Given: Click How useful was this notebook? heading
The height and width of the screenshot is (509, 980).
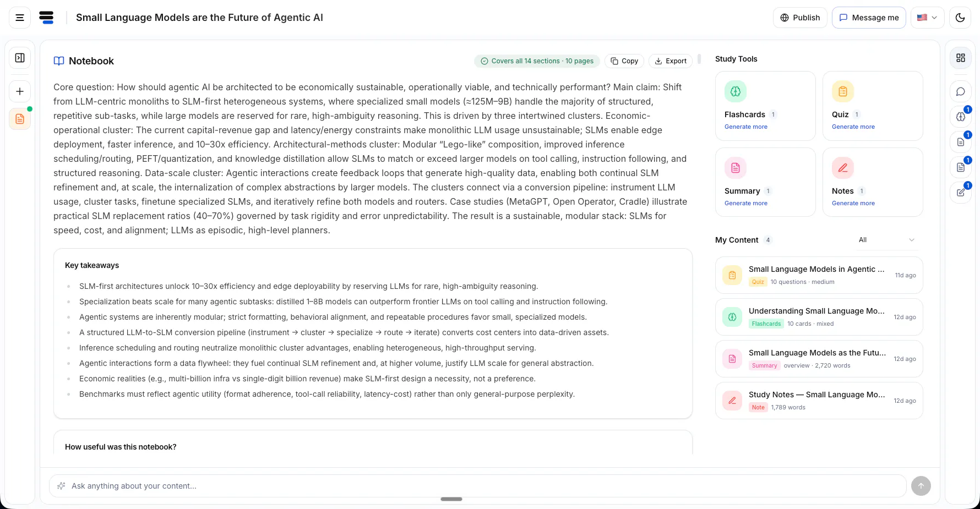Looking at the screenshot, I should pyautogui.click(x=121, y=447).
